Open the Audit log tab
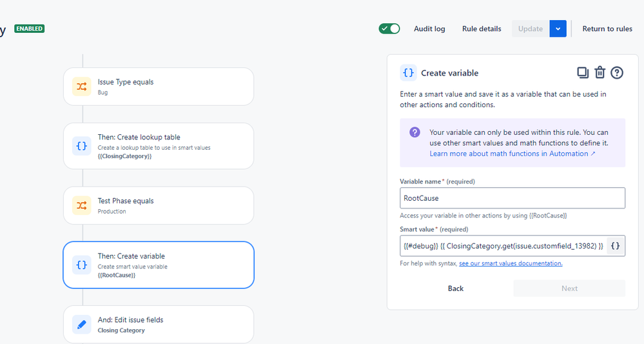 429,28
